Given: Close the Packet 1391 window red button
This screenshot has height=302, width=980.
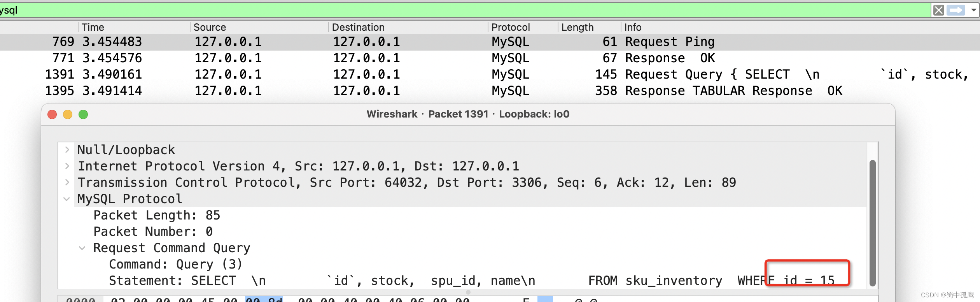Looking at the screenshot, I should click(x=52, y=114).
